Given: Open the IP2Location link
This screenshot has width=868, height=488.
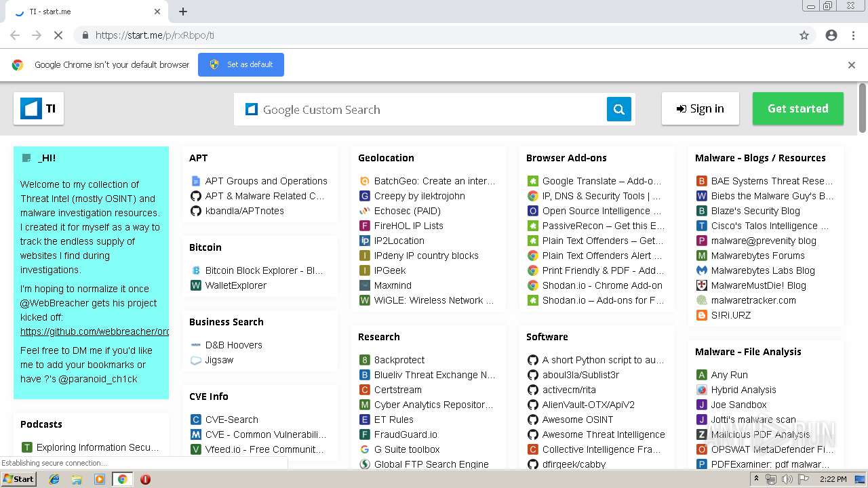Looking at the screenshot, I should tap(399, 241).
